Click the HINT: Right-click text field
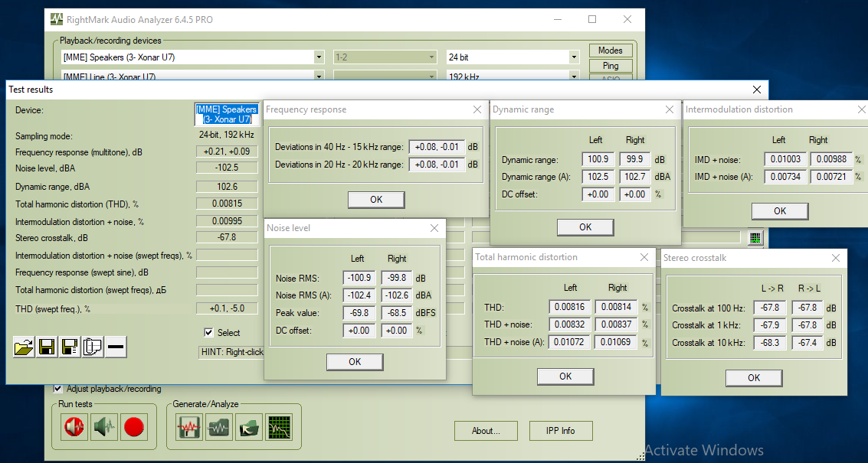 231,352
